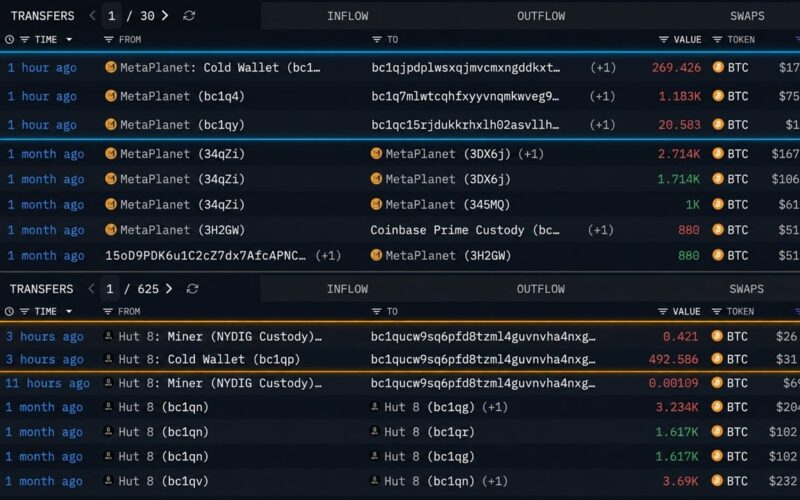
Task: Refresh the Hut 8 transfers list
Action: [x=192, y=289]
